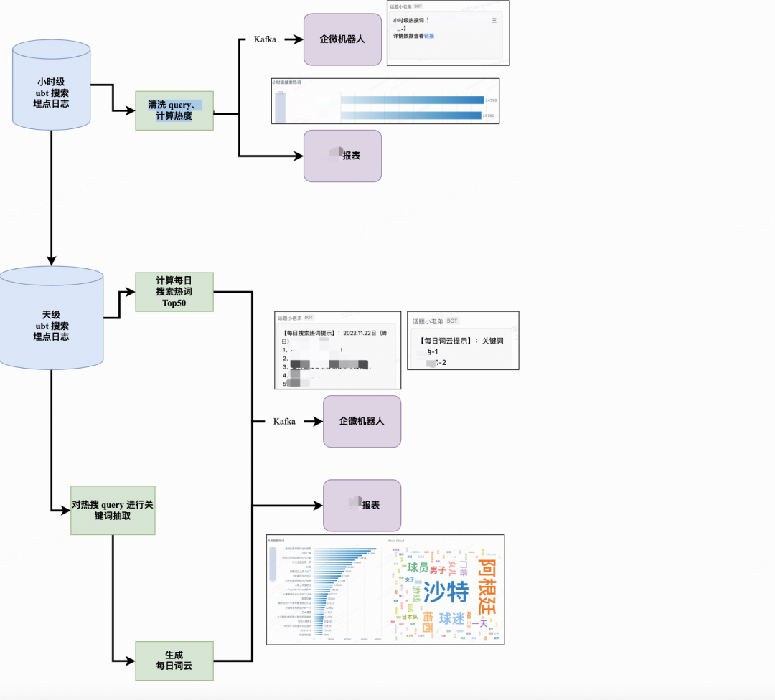Open the 每日搜索热词提示 message screenshot
Screen dimensions: 775x700
pyautogui.click(x=337, y=350)
